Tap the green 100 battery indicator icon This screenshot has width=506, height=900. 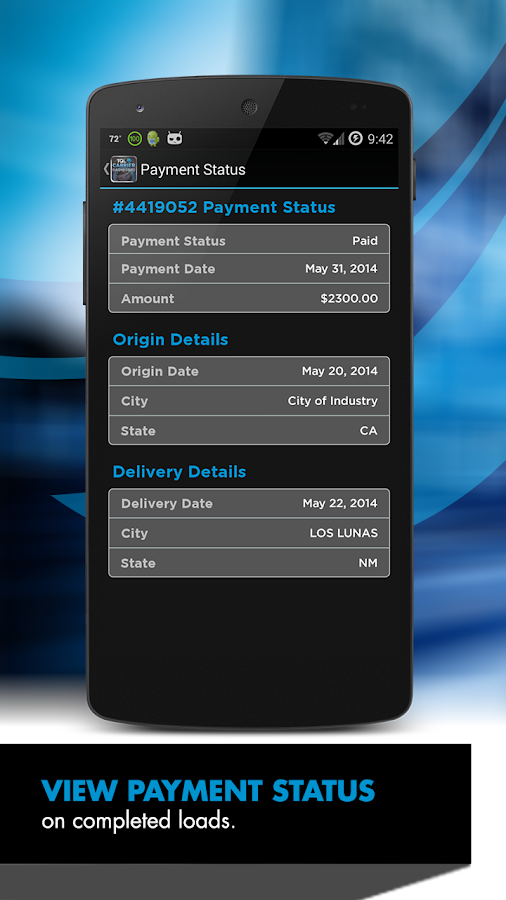coord(135,138)
